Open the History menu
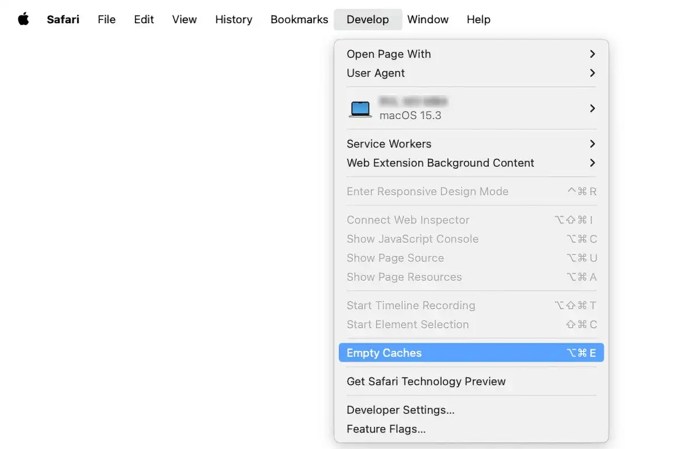The width and height of the screenshot is (700, 449). (x=233, y=19)
